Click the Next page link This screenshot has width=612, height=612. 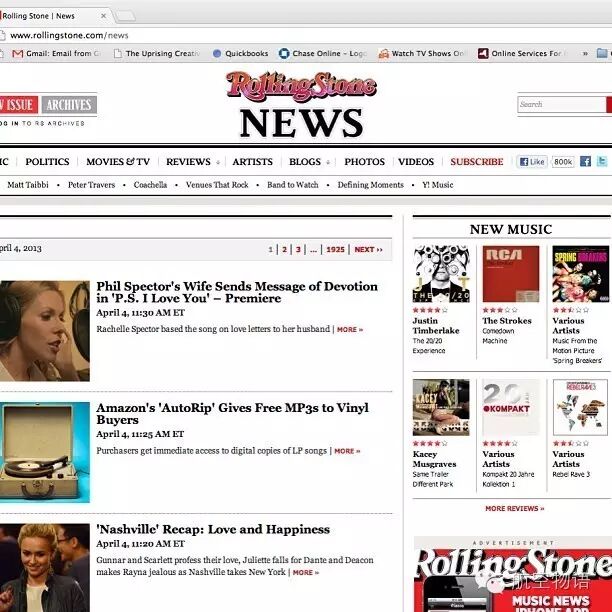click(368, 249)
